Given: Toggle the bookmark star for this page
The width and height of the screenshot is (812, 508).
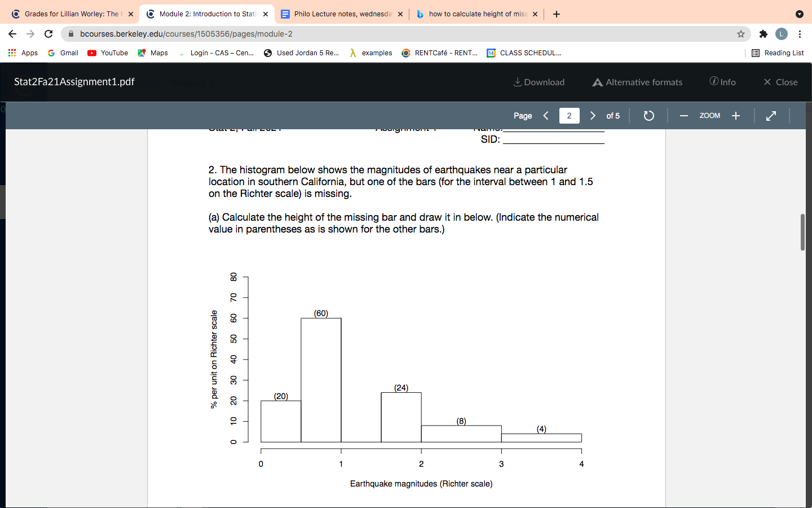Looking at the screenshot, I should [740, 34].
